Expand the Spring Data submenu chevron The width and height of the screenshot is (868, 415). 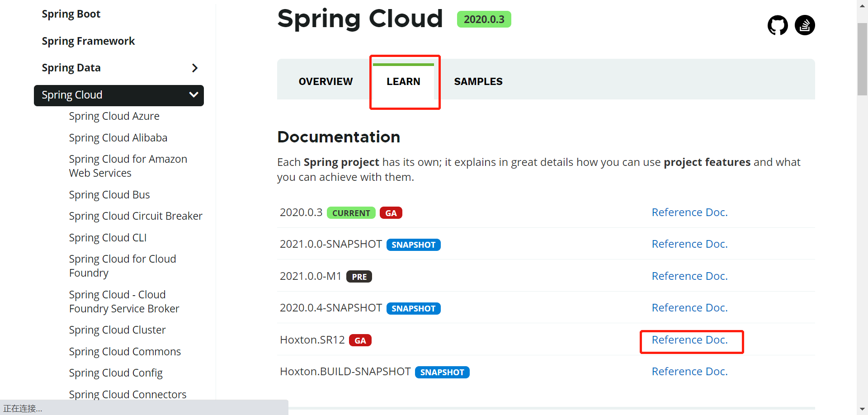click(195, 68)
